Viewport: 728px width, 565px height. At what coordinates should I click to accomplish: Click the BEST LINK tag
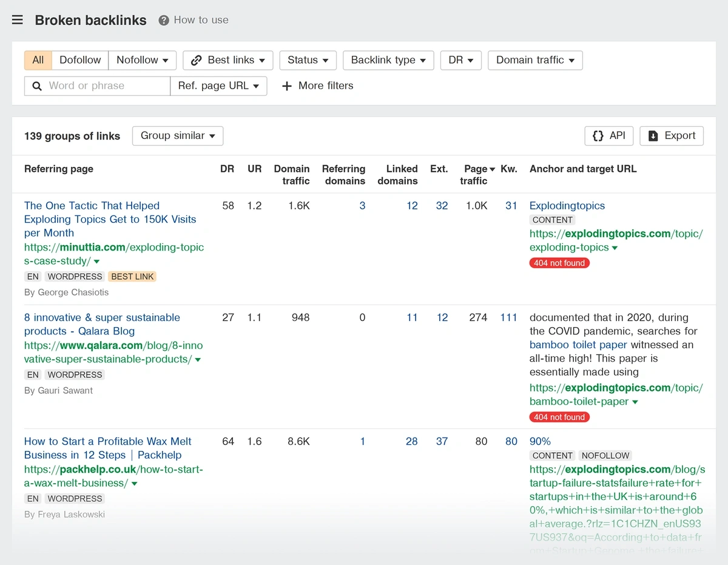tap(132, 277)
